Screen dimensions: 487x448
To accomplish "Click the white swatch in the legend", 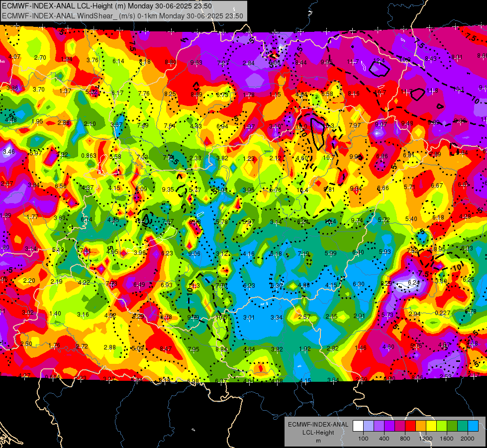I will tap(358, 426).
